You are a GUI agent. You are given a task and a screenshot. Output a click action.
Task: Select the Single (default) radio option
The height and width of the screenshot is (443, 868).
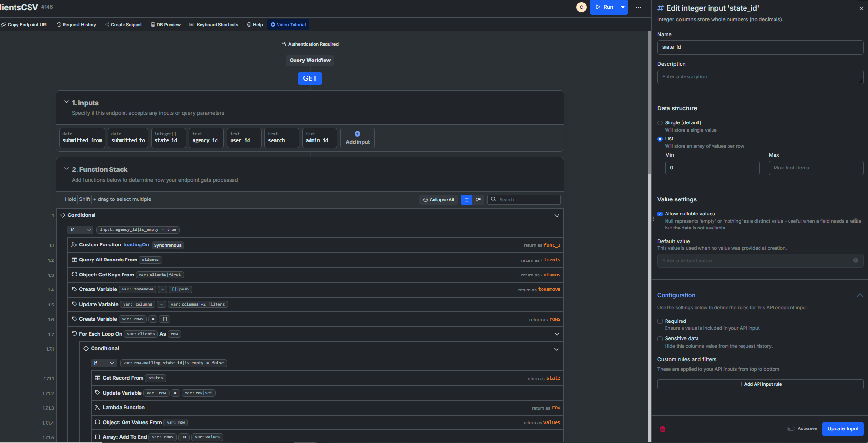[x=660, y=123]
